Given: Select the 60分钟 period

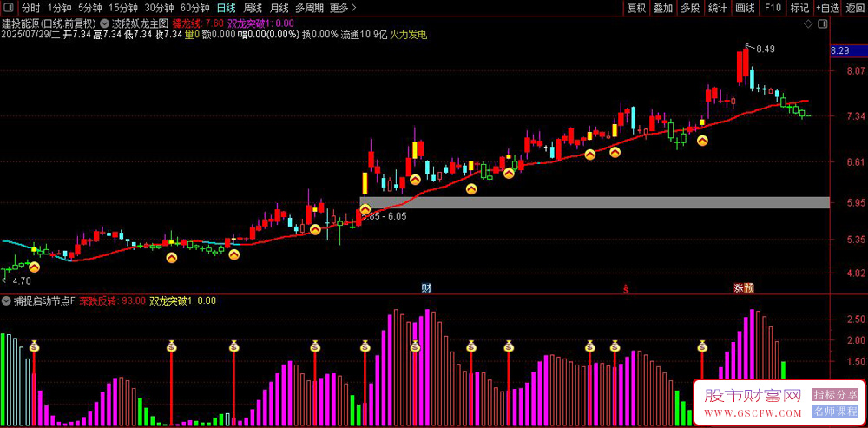Looking at the screenshot, I should (194, 9).
